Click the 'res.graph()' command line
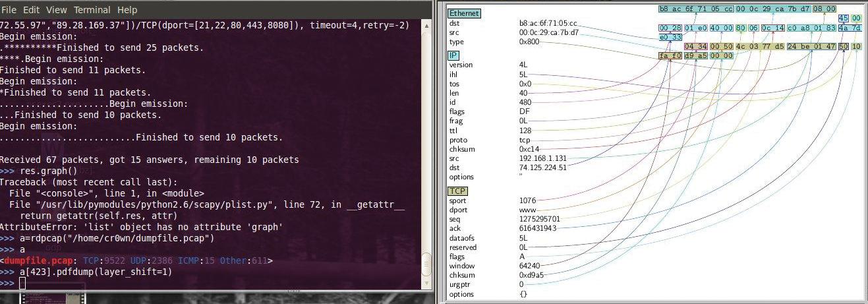This screenshot has height=304, width=868. tap(50, 171)
